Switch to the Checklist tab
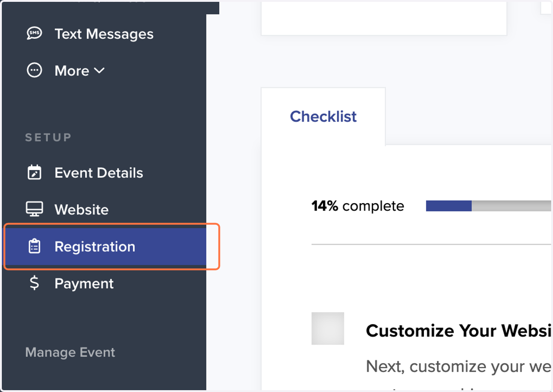The image size is (553, 392). click(x=323, y=117)
